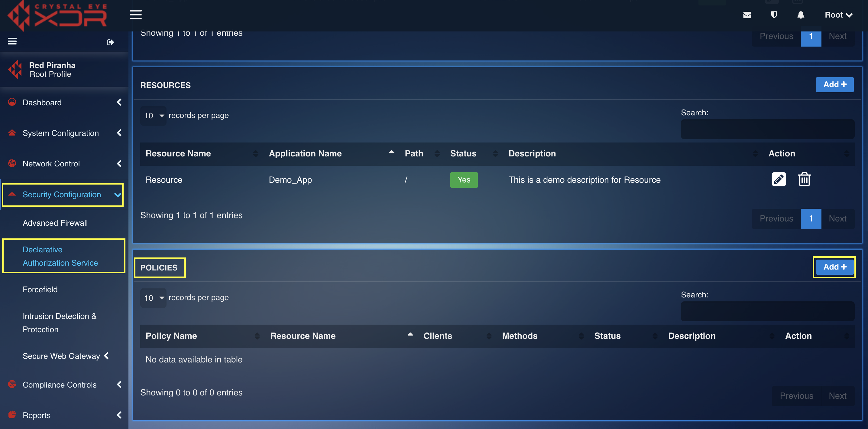The height and width of the screenshot is (429, 868).
Task: Collapse the Security Configuration chevron
Action: tap(118, 195)
